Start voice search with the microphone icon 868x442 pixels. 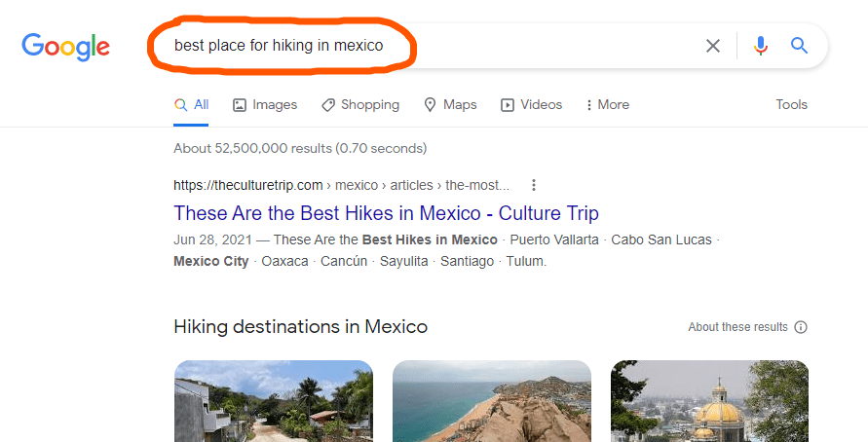pyautogui.click(x=761, y=46)
